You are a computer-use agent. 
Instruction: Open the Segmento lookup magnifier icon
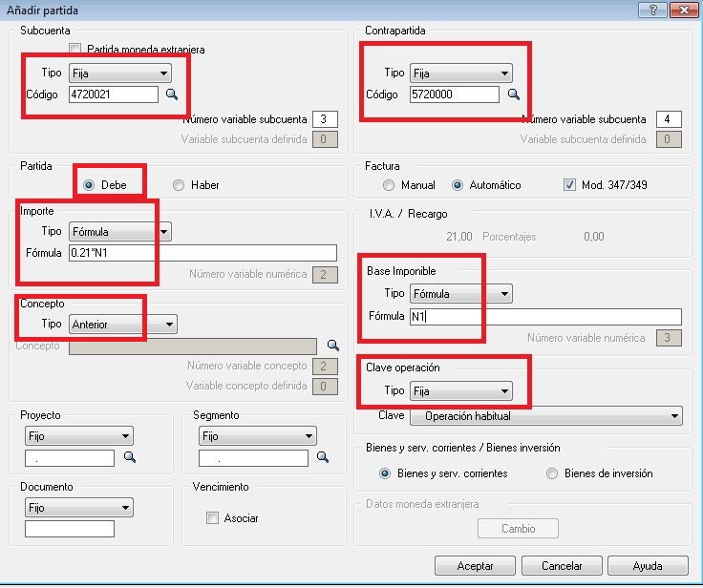click(x=323, y=458)
